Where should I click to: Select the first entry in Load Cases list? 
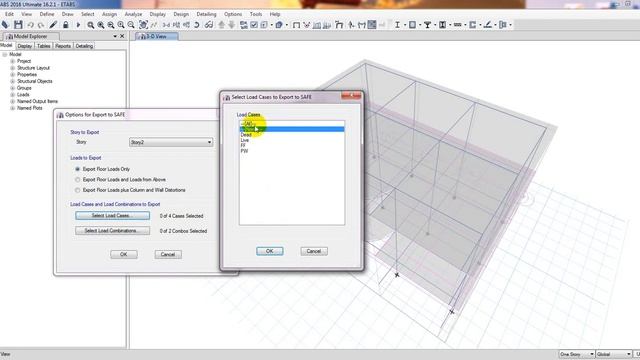click(x=291, y=124)
